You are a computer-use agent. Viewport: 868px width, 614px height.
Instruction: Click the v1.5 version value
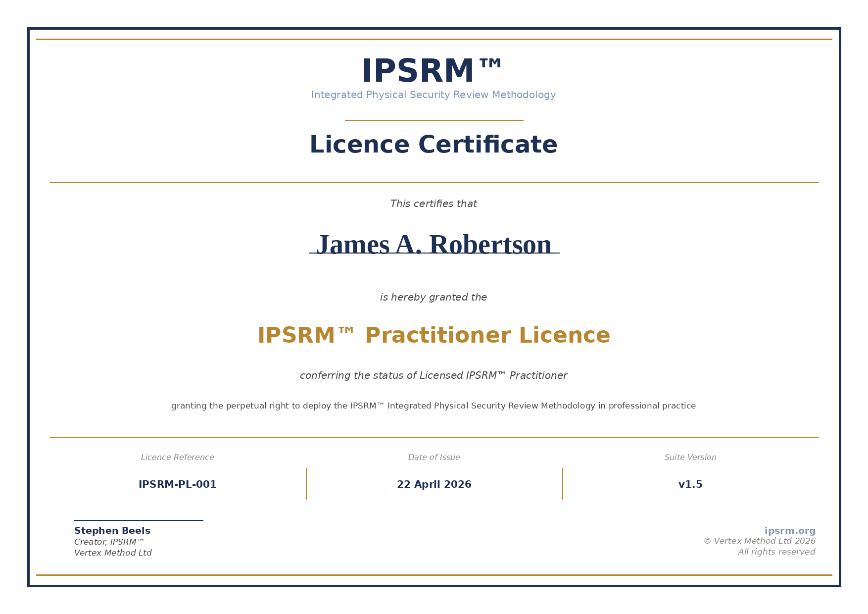click(x=690, y=485)
